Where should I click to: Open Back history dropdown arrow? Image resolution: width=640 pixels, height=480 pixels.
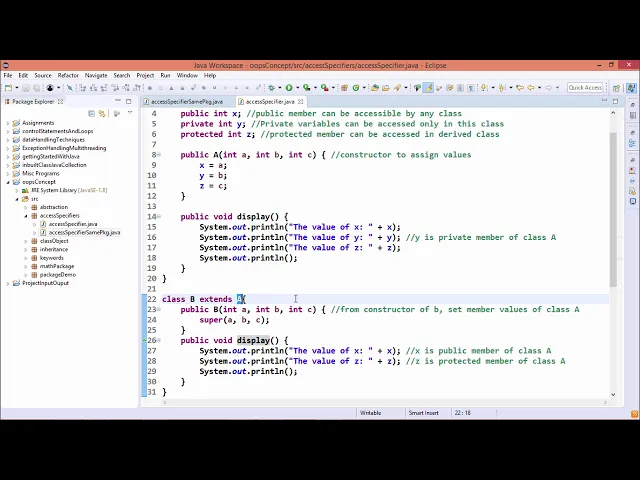point(539,88)
